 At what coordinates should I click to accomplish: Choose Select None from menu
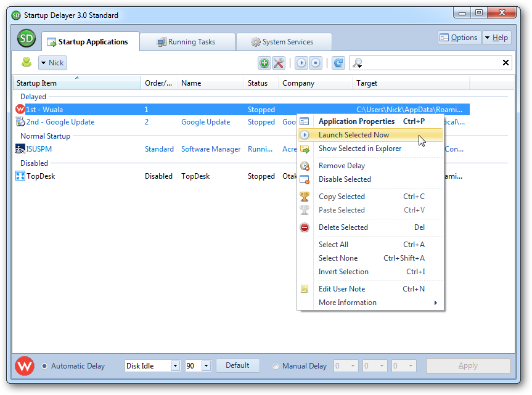point(370,258)
